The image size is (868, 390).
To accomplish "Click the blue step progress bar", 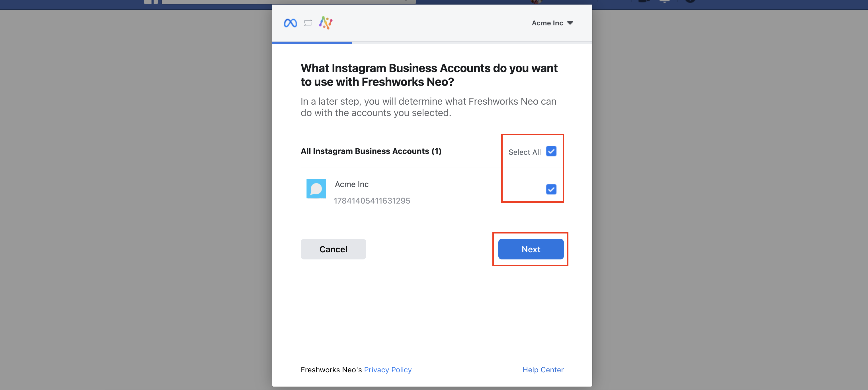I will pos(312,43).
